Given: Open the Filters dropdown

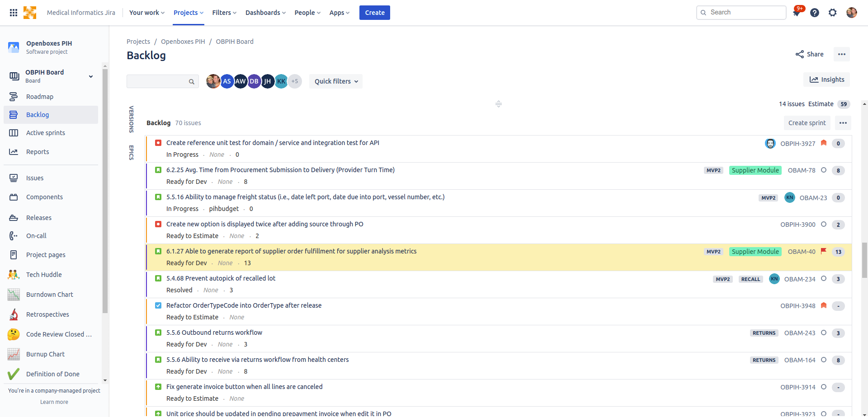Looking at the screenshot, I should tap(224, 13).
